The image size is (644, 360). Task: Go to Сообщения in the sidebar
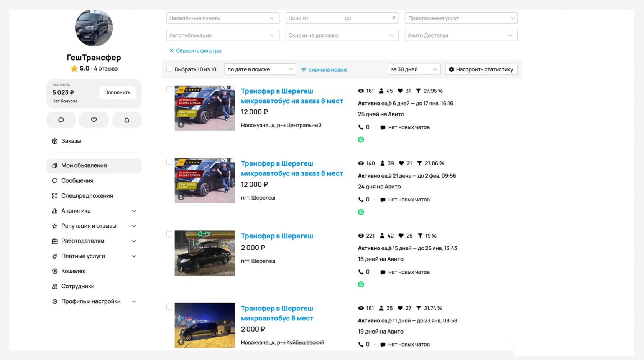(x=94, y=180)
